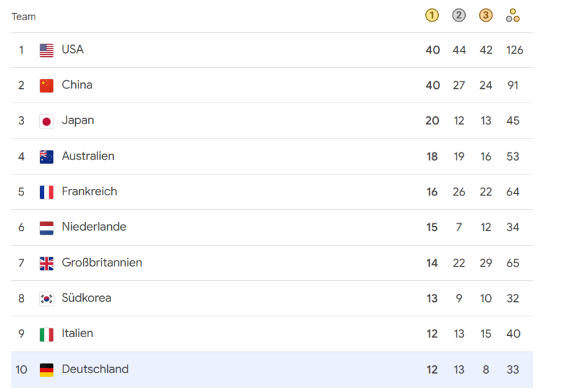Click Frankreich's total of 64 medals
The width and height of the screenshot is (569, 392).
point(513,192)
